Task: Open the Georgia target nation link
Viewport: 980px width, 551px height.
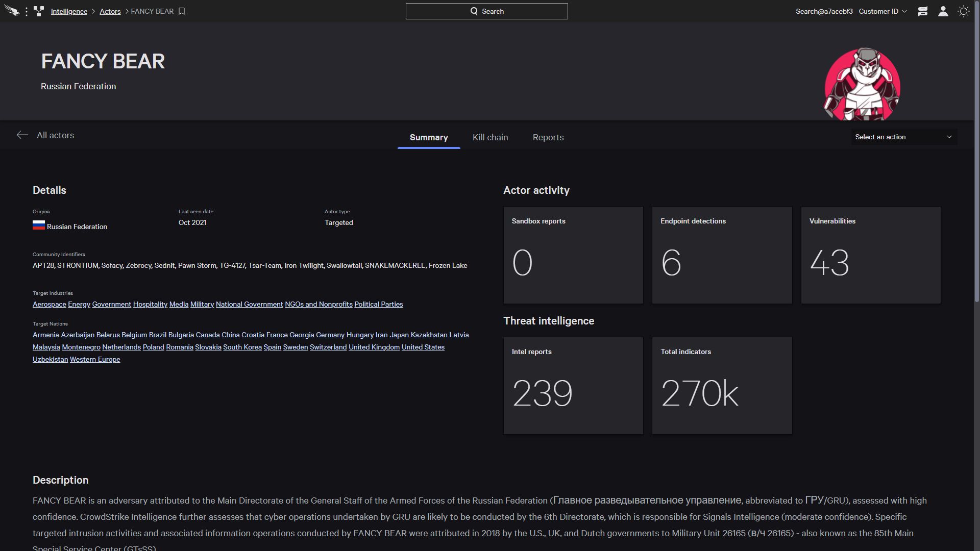Action: click(302, 335)
